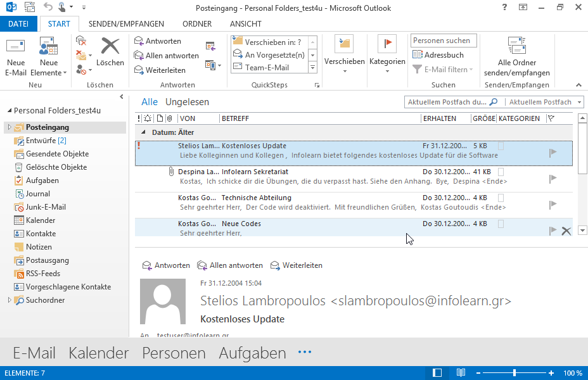Show Alle messages filter
Screen dimensions: 588x380
click(x=150, y=102)
